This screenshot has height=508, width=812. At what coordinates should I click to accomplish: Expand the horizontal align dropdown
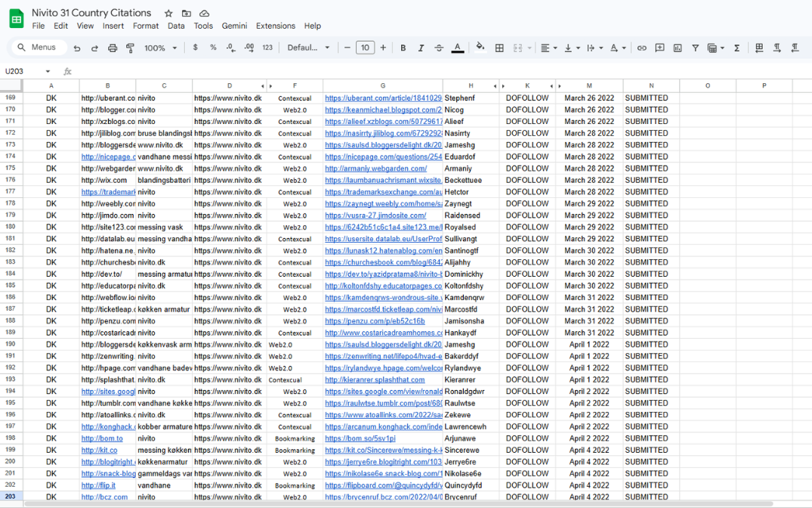coord(548,48)
